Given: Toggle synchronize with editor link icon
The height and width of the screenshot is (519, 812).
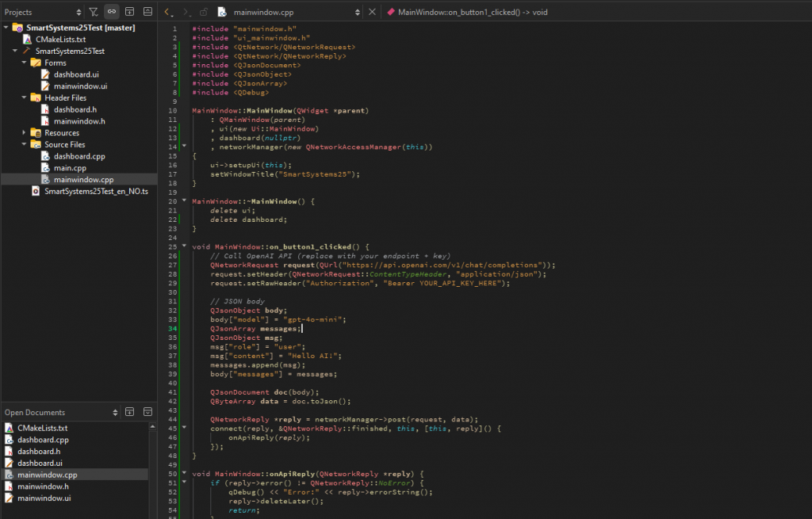Looking at the screenshot, I should [x=112, y=12].
